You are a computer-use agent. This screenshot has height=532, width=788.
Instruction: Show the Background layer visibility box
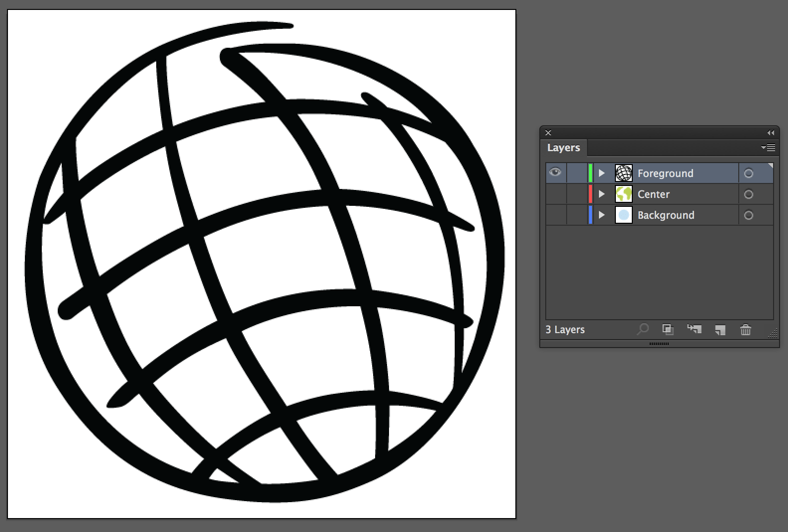click(x=556, y=215)
